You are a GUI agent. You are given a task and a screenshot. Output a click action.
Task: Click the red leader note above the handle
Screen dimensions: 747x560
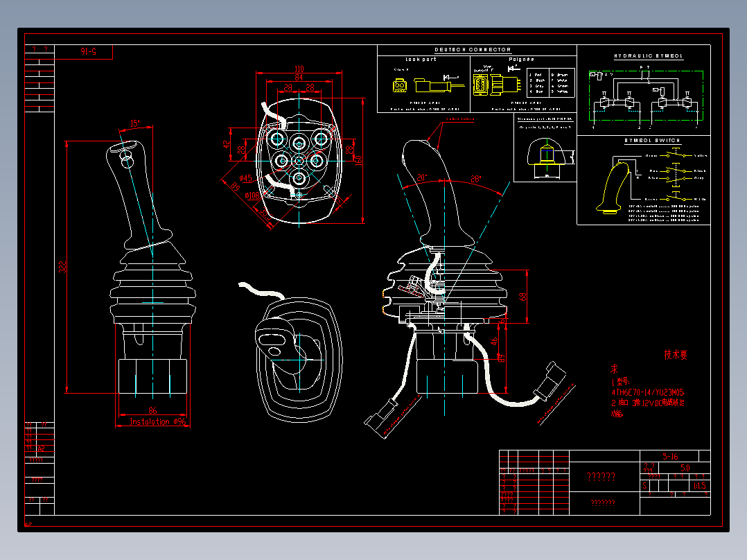tap(459, 119)
